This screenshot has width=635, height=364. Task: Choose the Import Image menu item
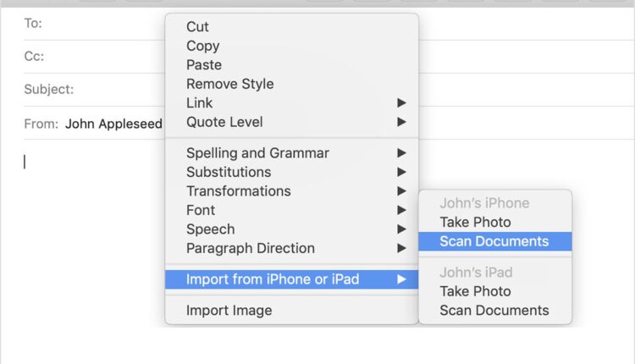point(229,311)
